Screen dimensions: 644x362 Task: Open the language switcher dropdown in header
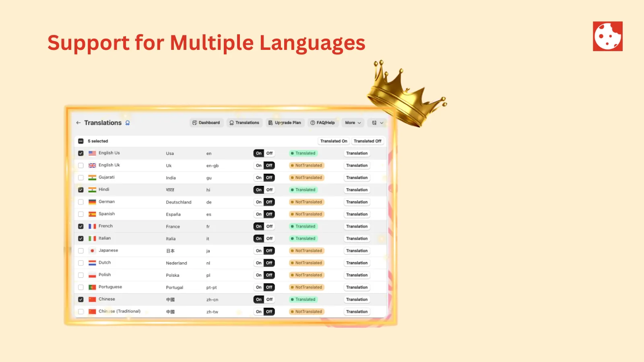(x=378, y=123)
